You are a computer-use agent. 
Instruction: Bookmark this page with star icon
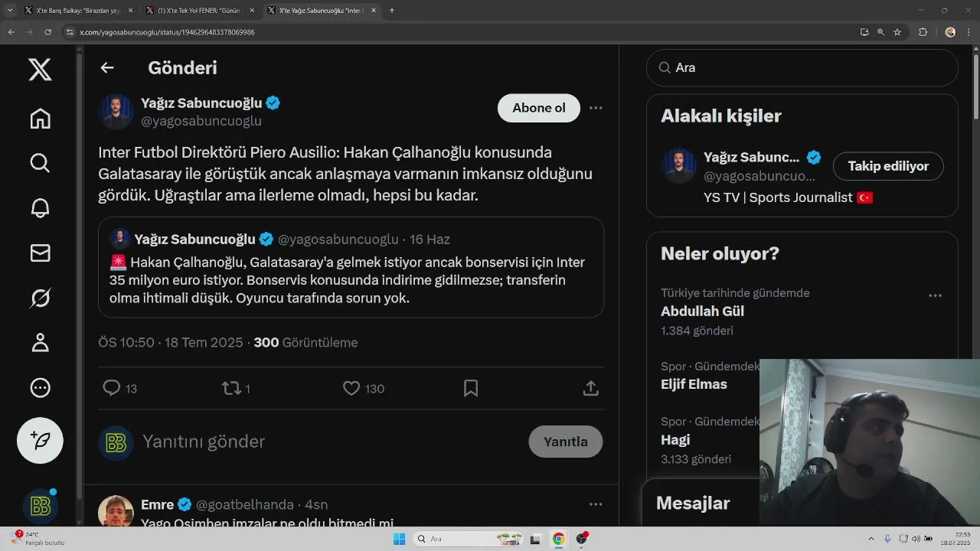[x=897, y=32]
